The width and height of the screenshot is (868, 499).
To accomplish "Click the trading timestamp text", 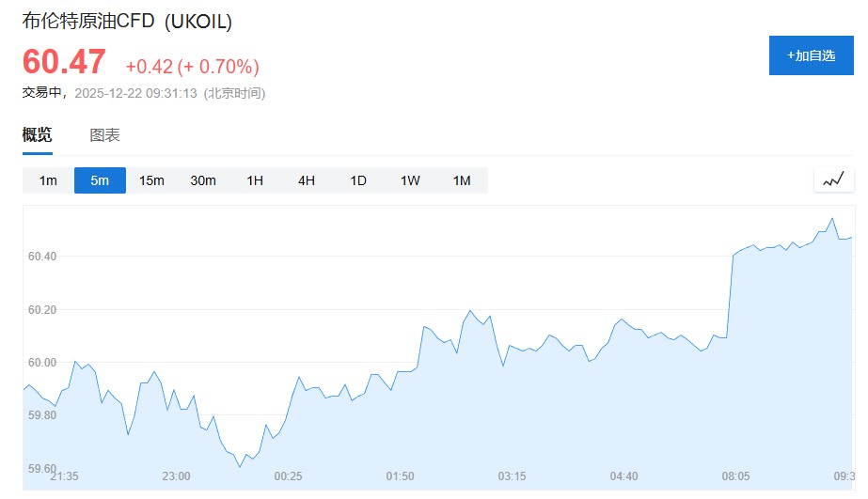I will point(143,93).
